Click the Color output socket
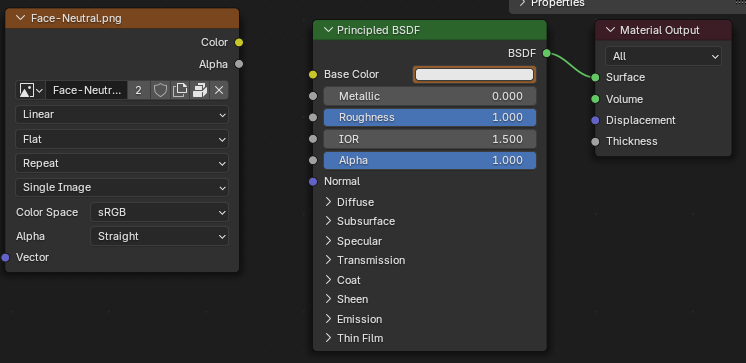The image size is (746, 363). [x=239, y=42]
